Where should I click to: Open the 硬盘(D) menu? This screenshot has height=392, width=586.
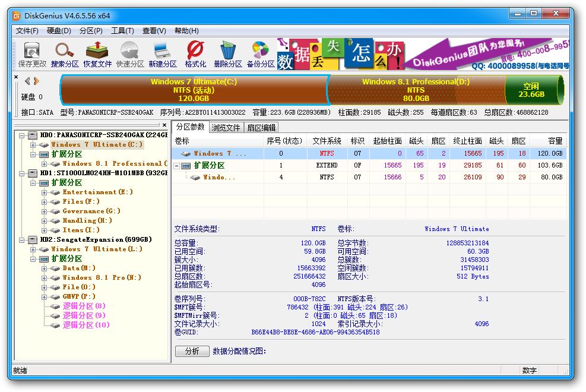(59, 31)
